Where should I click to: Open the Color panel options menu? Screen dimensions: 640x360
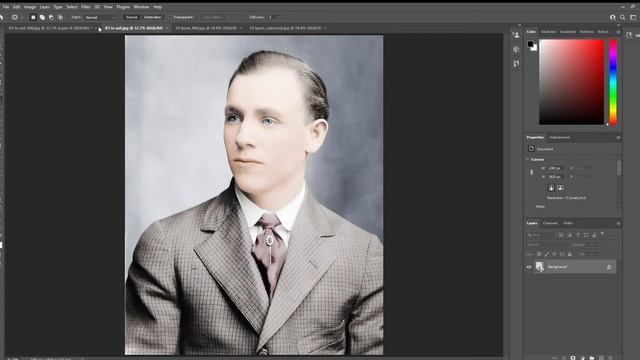(618, 32)
